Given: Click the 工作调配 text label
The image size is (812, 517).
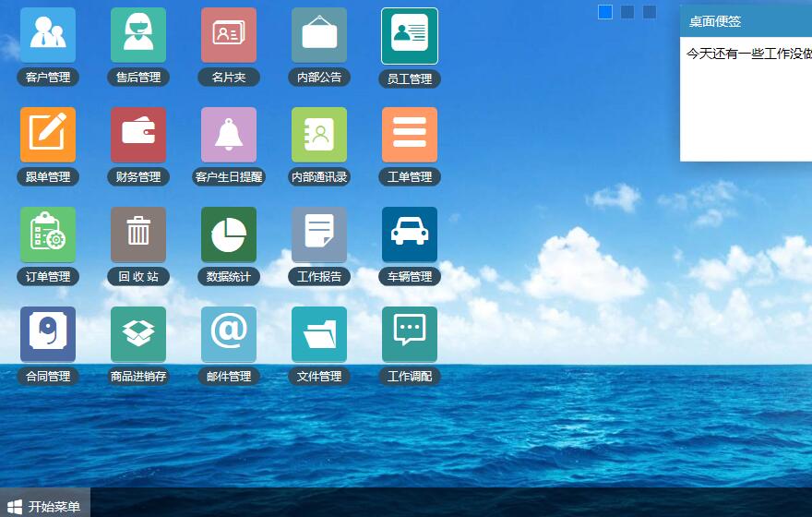Looking at the screenshot, I should pyautogui.click(x=410, y=377).
